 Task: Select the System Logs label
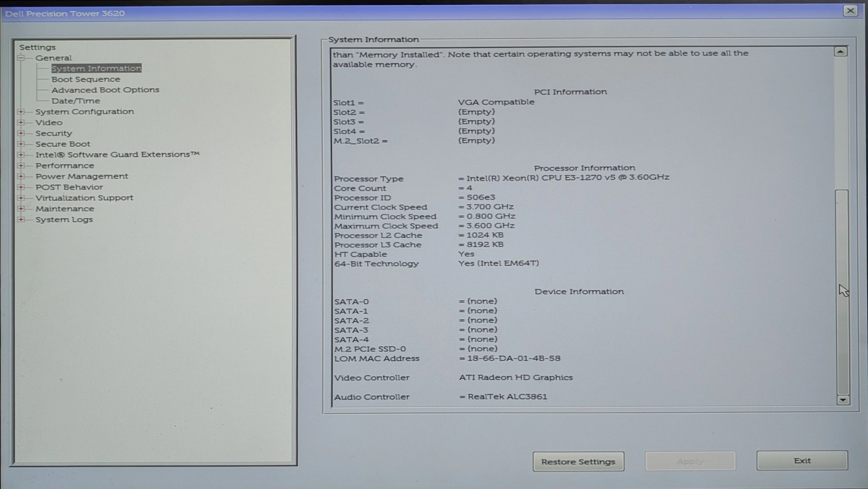point(64,220)
